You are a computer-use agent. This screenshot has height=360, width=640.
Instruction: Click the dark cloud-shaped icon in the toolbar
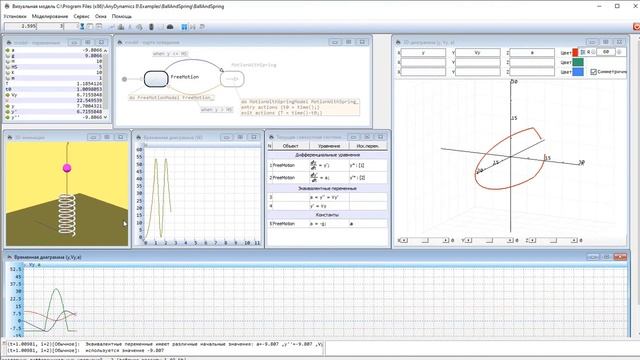(170, 27)
